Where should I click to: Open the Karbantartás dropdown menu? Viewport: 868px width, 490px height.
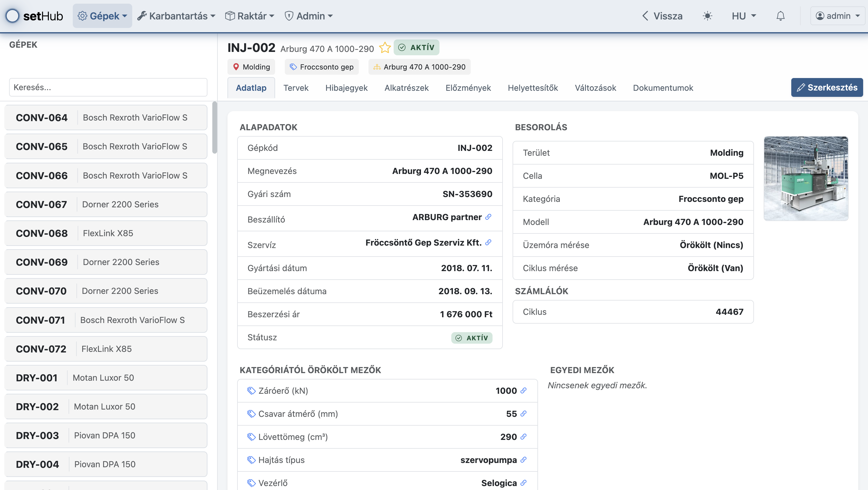pyautogui.click(x=176, y=16)
